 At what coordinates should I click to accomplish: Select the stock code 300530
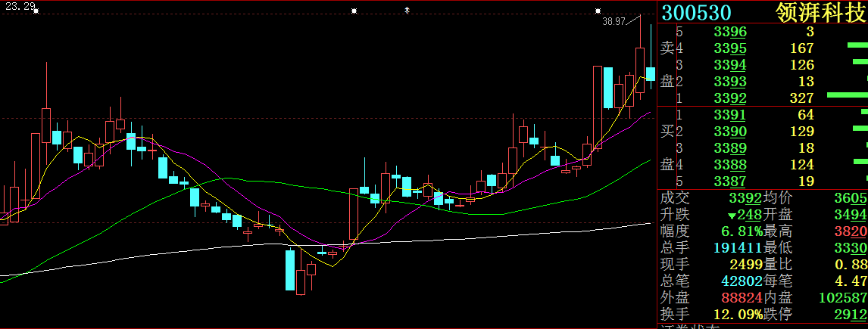click(697, 13)
